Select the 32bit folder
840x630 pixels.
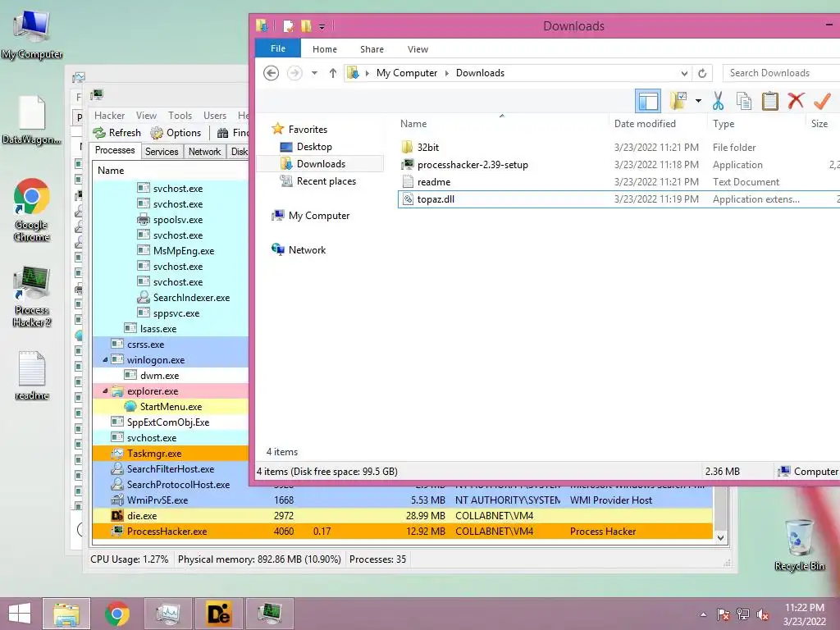point(428,148)
